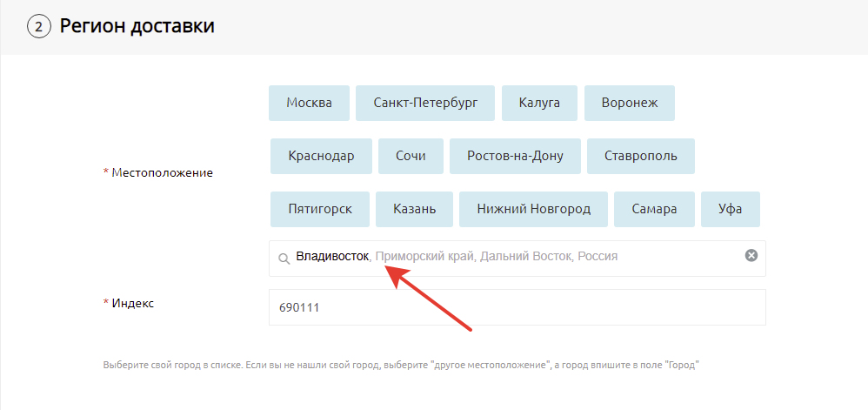
Task: Clear the location field with the X icon
Action: (x=751, y=256)
